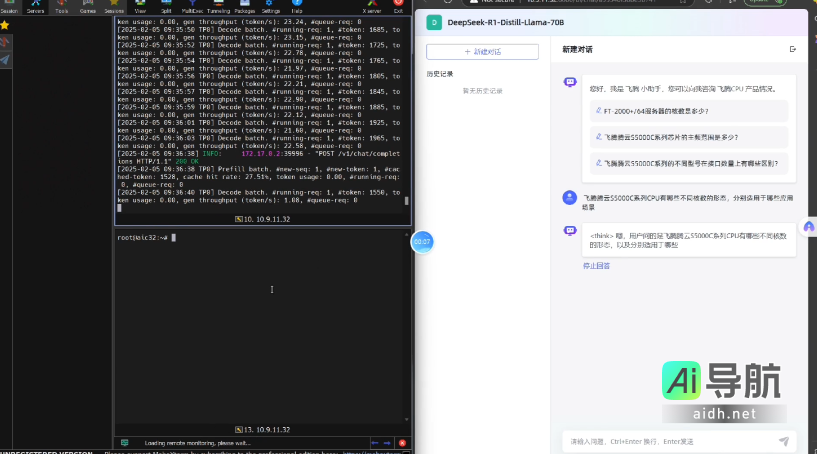This screenshot has height=454, width=817.
Task: Select the lower terminal tab 13. 10.9.11.32
Action: point(262,430)
